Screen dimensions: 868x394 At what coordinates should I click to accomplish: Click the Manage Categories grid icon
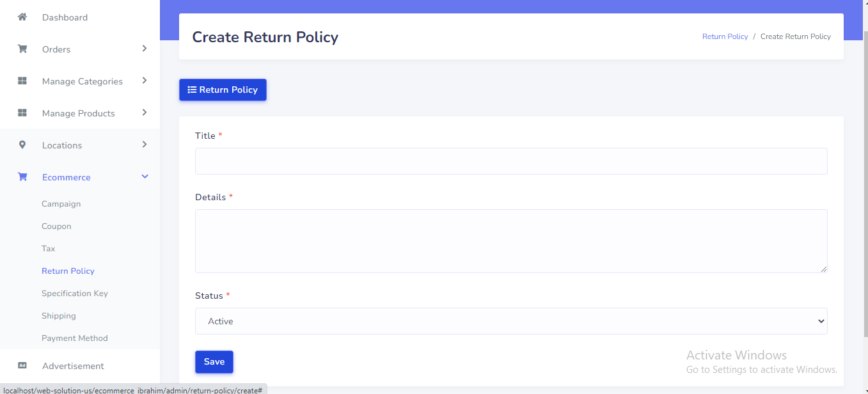pyautogui.click(x=22, y=81)
